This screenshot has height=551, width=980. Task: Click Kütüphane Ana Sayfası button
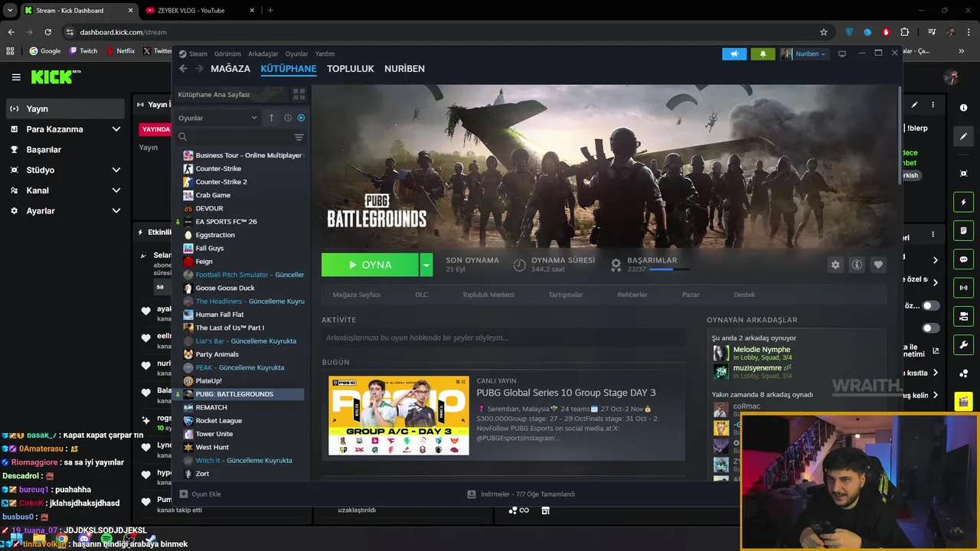pyautogui.click(x=230, y=94)
